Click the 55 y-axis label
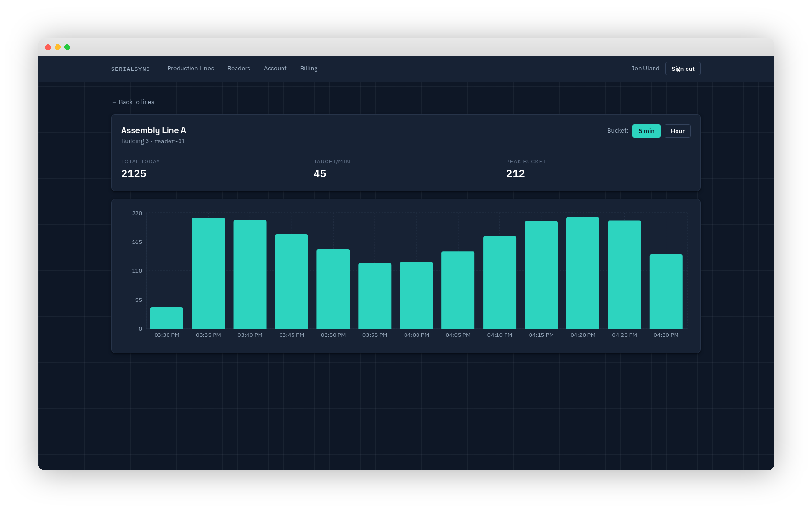The height and width of the screenshot is (508, 812). click(x=139, y=300)
